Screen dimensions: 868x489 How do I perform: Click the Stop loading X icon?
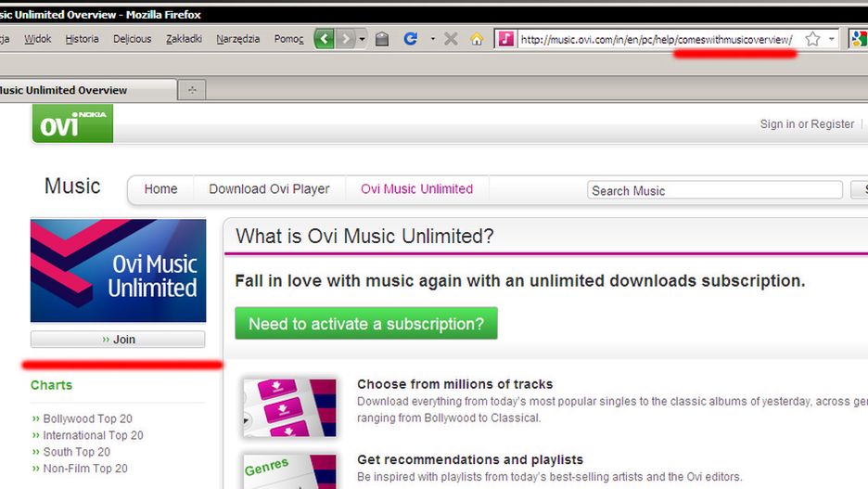[452, 39]
